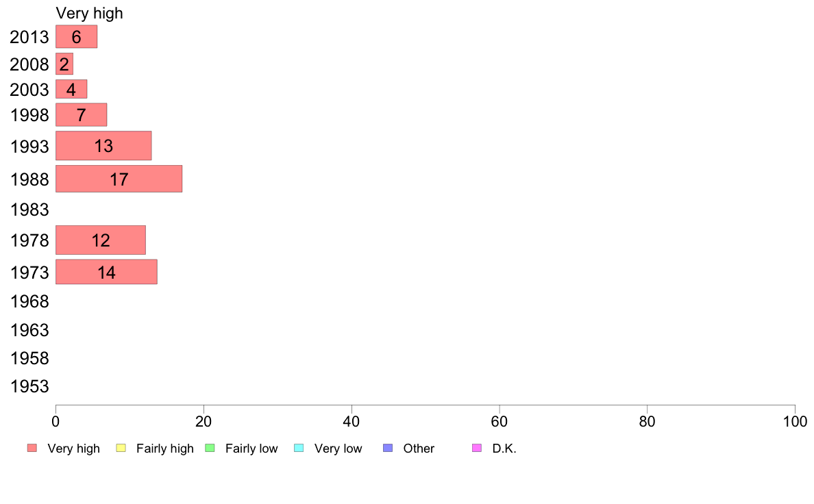This screenshot has width=814, height=504.
Task: Select the 1998 bar with value 7
Action: (82, 115)
